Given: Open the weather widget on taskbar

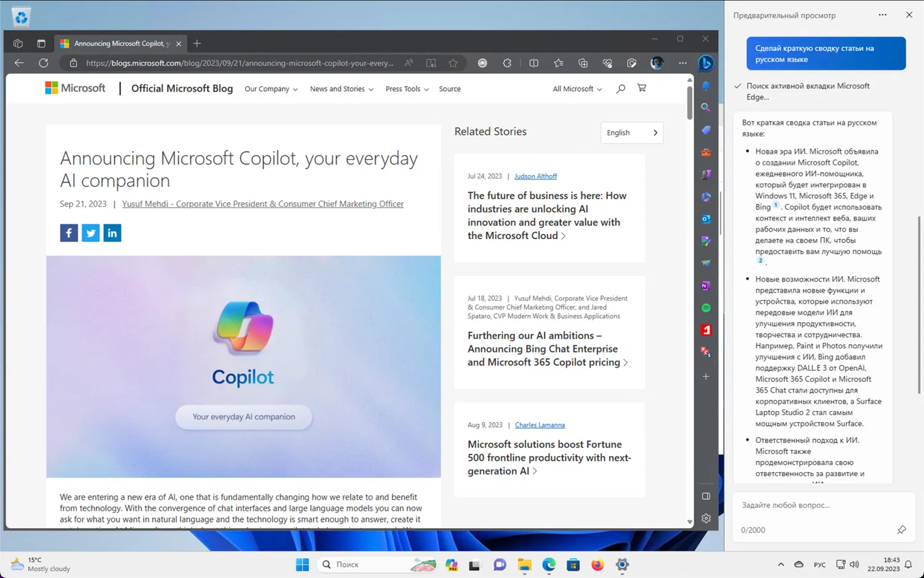Looking at the screenshot, I should coord(41,564).
